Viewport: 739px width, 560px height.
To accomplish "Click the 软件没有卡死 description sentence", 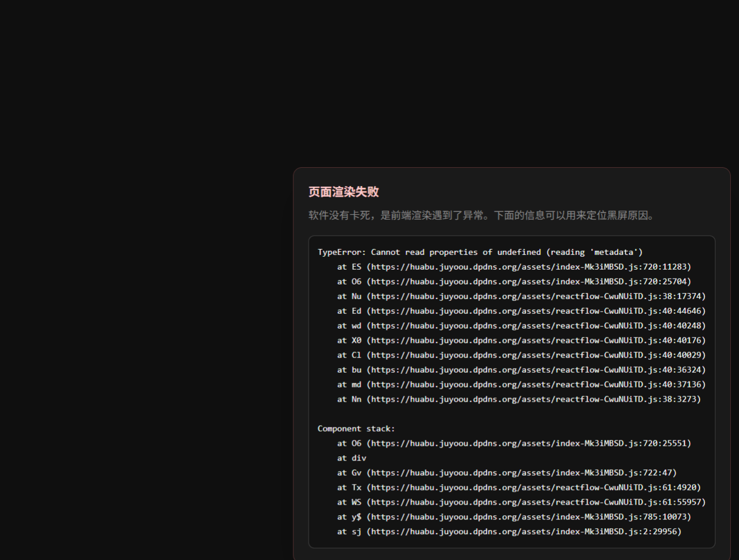I will 482,216.
